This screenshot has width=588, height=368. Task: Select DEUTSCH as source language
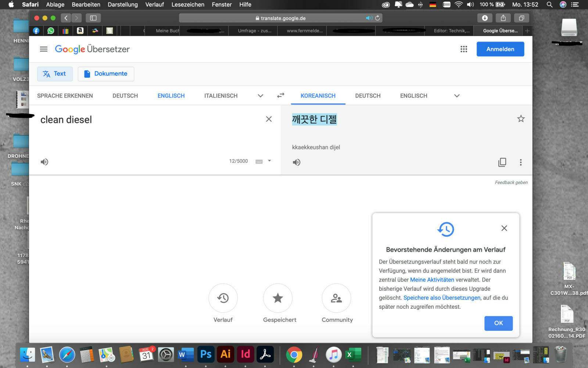click(125, 96)
